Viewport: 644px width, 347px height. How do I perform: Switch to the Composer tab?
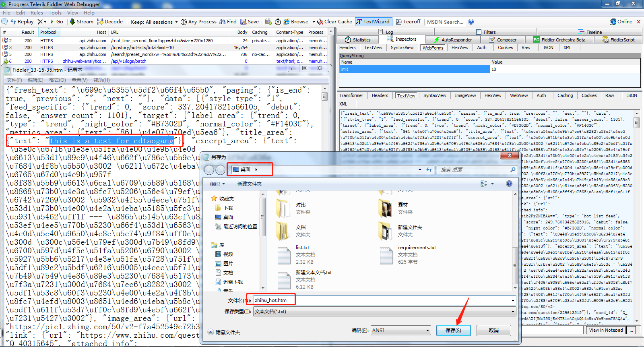point(503,40)
